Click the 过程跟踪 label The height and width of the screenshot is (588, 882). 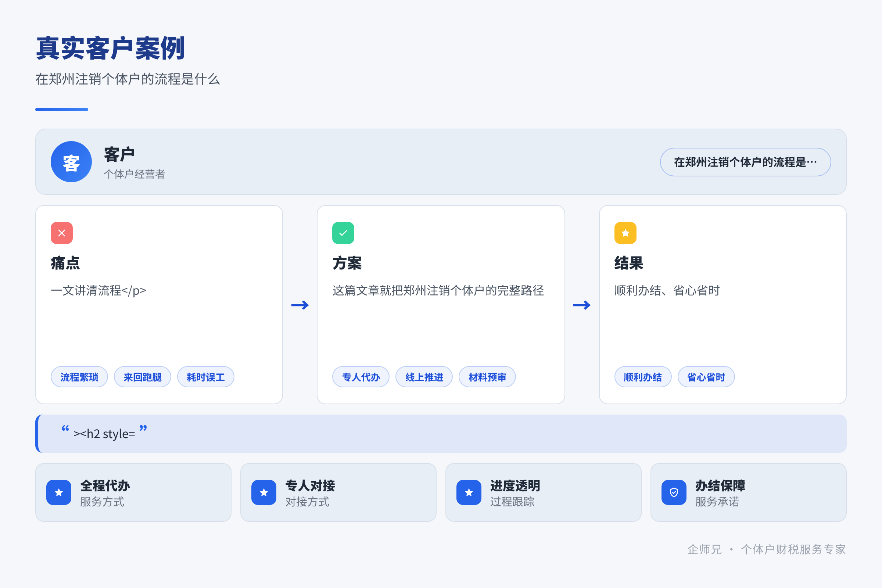click(512, 502)
